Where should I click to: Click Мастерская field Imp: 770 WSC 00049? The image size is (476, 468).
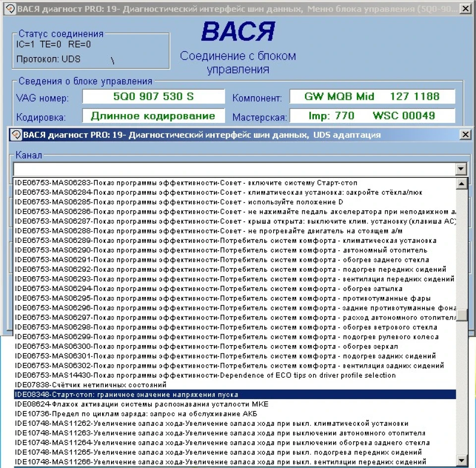(x=372, y=116)
